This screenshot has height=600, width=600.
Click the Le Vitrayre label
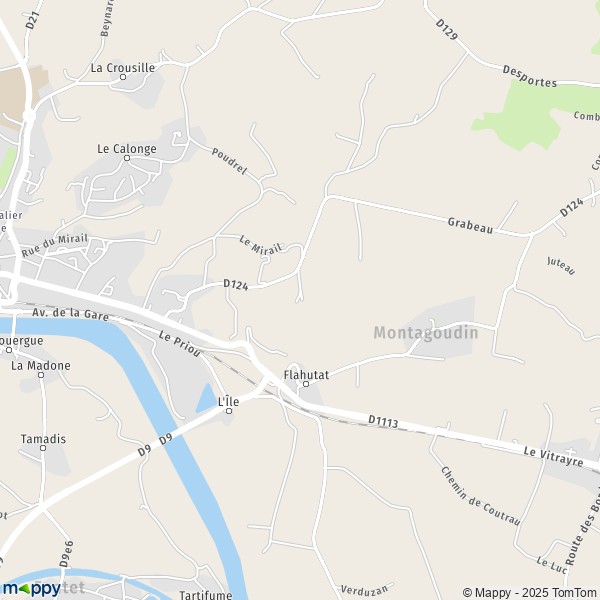pyautogui.click(x=553, y=457)
